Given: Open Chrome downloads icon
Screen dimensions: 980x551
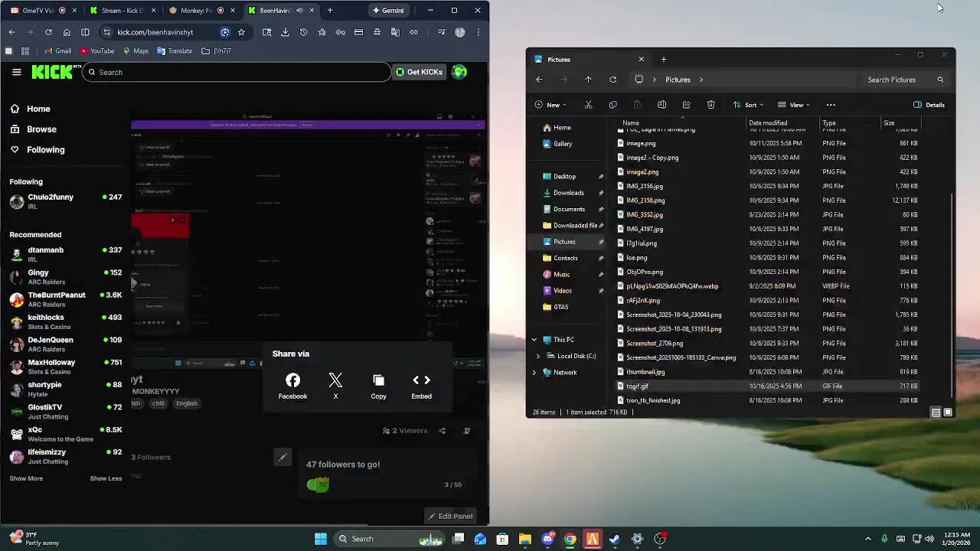Looking at the screenshot, I should coord(285,32).
